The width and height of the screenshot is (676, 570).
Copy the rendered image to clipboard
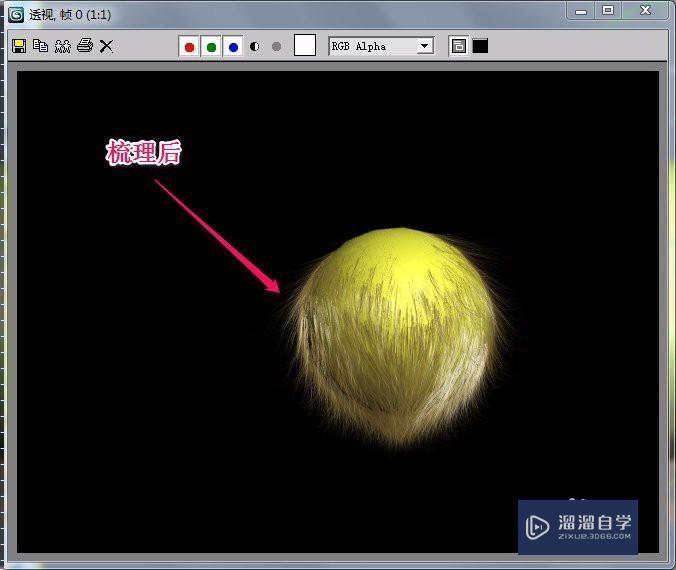(x=41, y=46)
